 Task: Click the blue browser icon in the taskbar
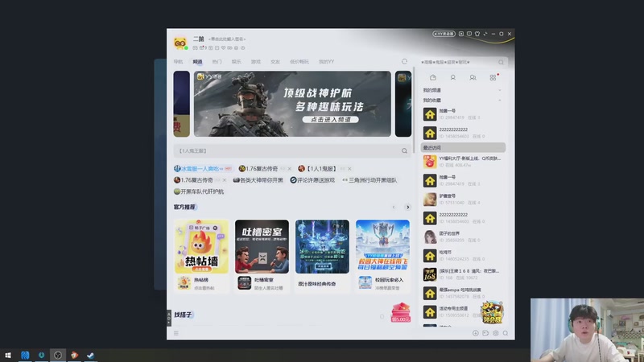point(25,355)
